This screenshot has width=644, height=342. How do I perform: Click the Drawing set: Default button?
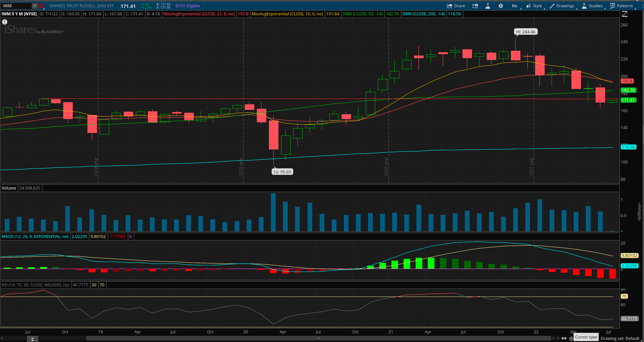tap(620, 338)
